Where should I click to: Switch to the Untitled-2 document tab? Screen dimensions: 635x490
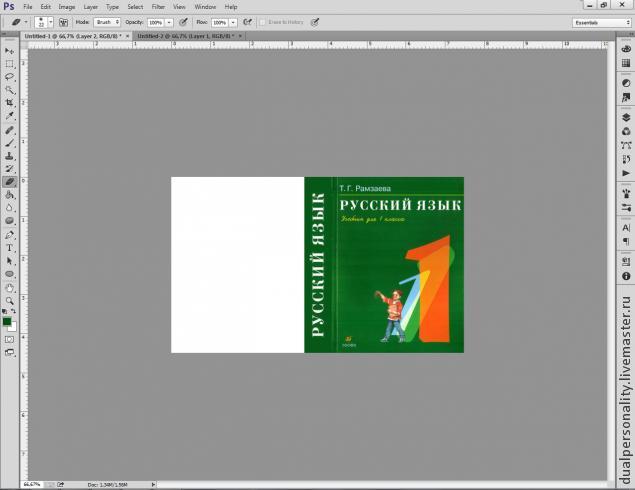coord(179,35)
